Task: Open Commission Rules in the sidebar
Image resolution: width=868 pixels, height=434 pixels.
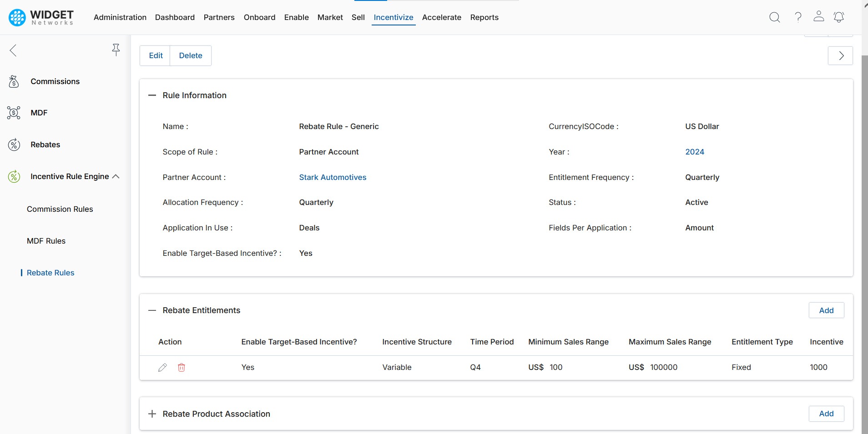Action: pos(60,209)
